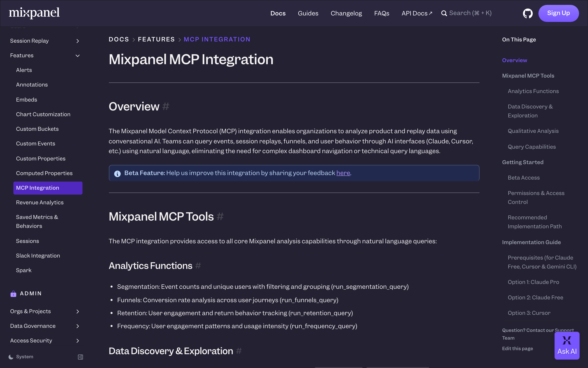Click the search magnifier icon
The height and width of the screenshot is (368, 588).
pyautogui.click(x=444, y=13)
